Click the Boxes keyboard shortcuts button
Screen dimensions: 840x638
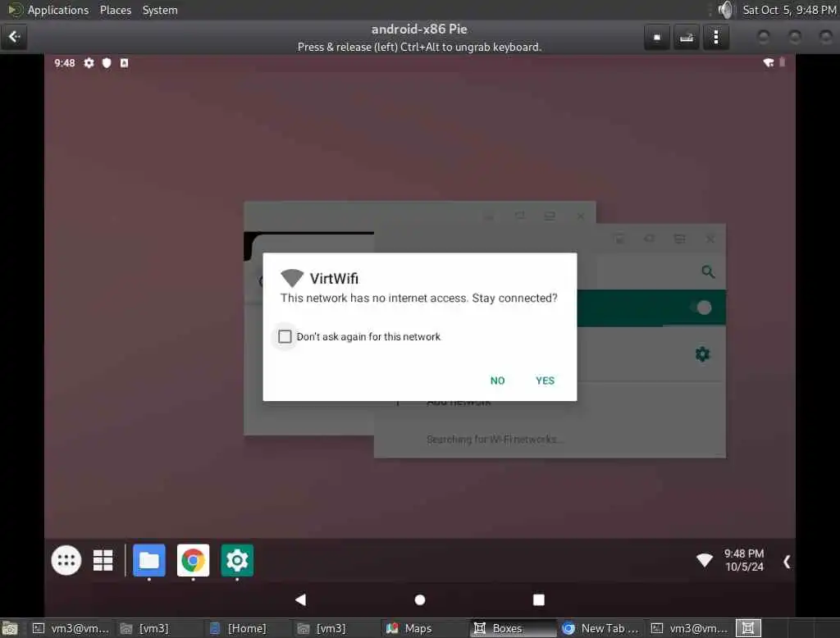click(687, 37)
